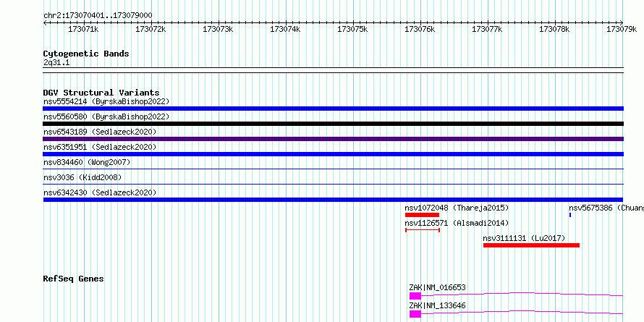The width and height of the screenshot is (644, 322).
Task: Click the RefSeq Genes track header
Action: (x=73, y=279)
